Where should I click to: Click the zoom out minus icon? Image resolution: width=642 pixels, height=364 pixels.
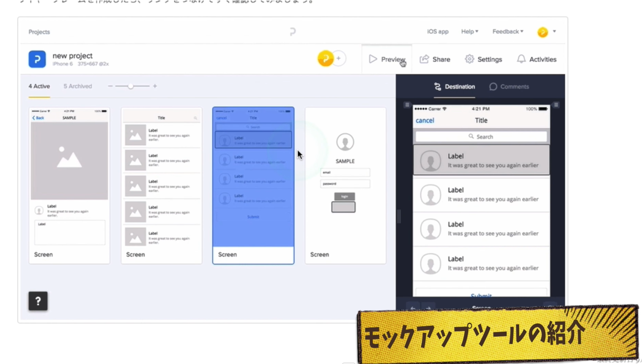pyautogui.click(x=110, y=86)
